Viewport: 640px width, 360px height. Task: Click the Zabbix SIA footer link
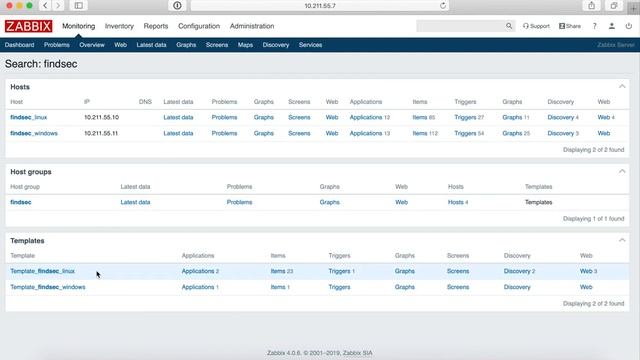pos(358,353)
